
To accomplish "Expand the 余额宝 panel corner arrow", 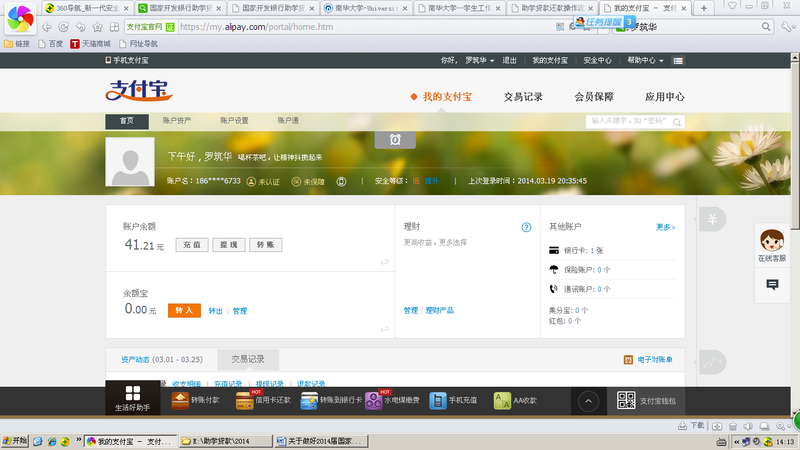I will [x=385, y=329].
